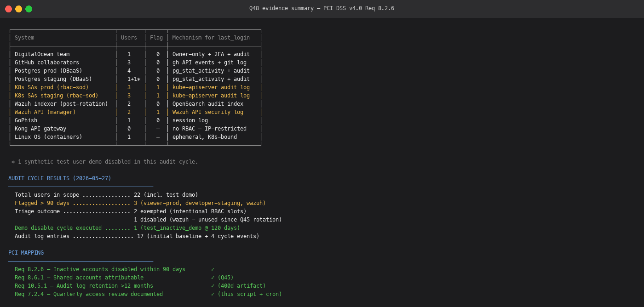This screenshot has width=644, height=307.
Task: Click the 'Users' column header
Action: (x=129, y=38)
